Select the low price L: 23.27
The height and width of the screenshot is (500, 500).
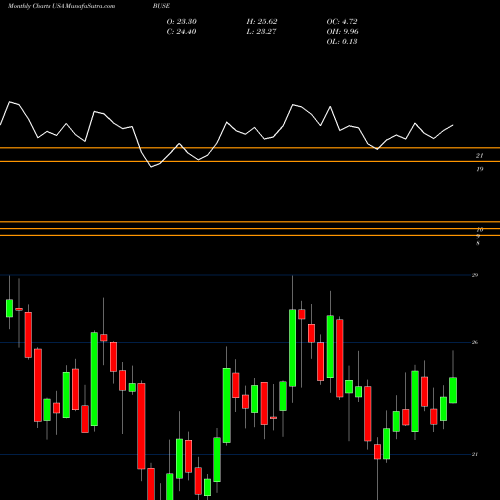(x=261, y=32)
